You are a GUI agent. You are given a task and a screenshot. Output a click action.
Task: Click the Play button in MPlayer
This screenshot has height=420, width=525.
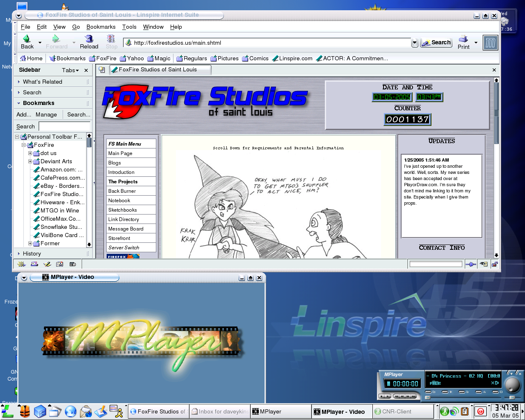click(x=388, y=396)
